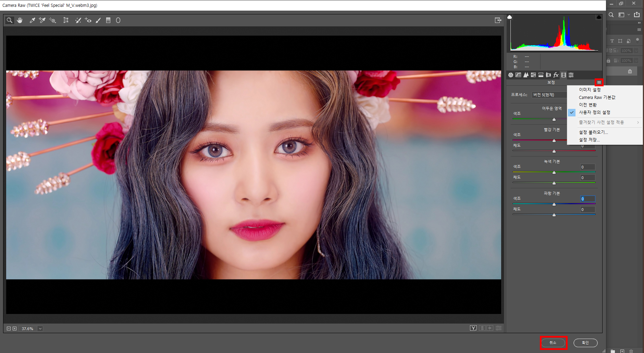Collapse Photoshop panels double-arrow
Image resolution: width=644 pixels, height=353 pixels.
[x=639, y=23]
